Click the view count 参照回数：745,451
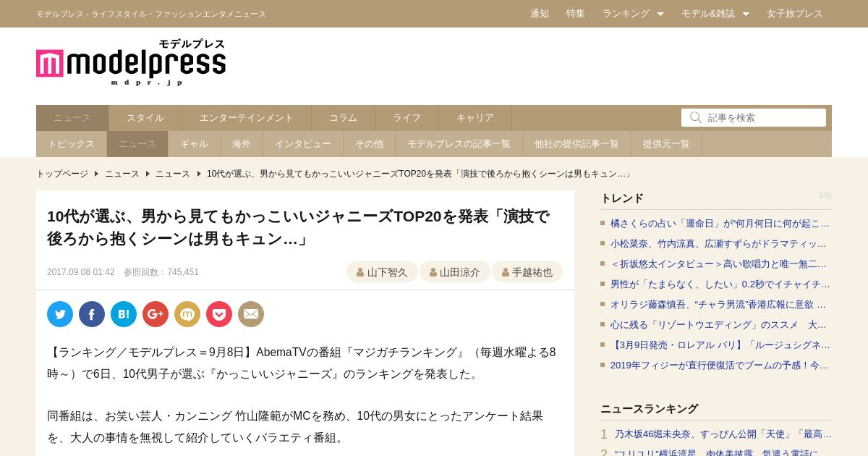868x456 pixels. tap(161, 272)
